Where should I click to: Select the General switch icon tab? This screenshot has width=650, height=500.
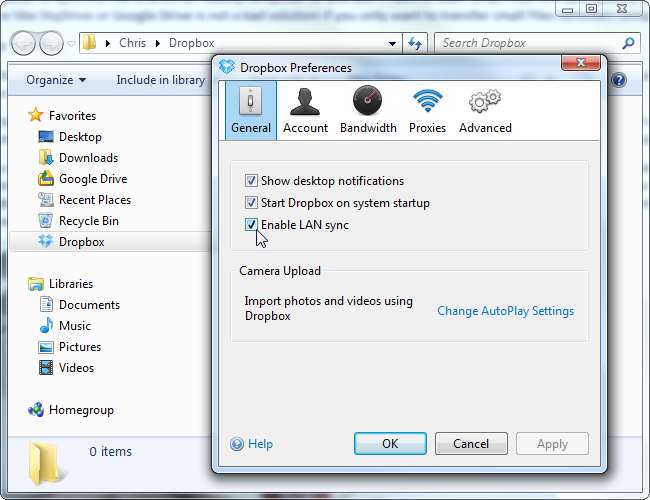tap(250, 102)
